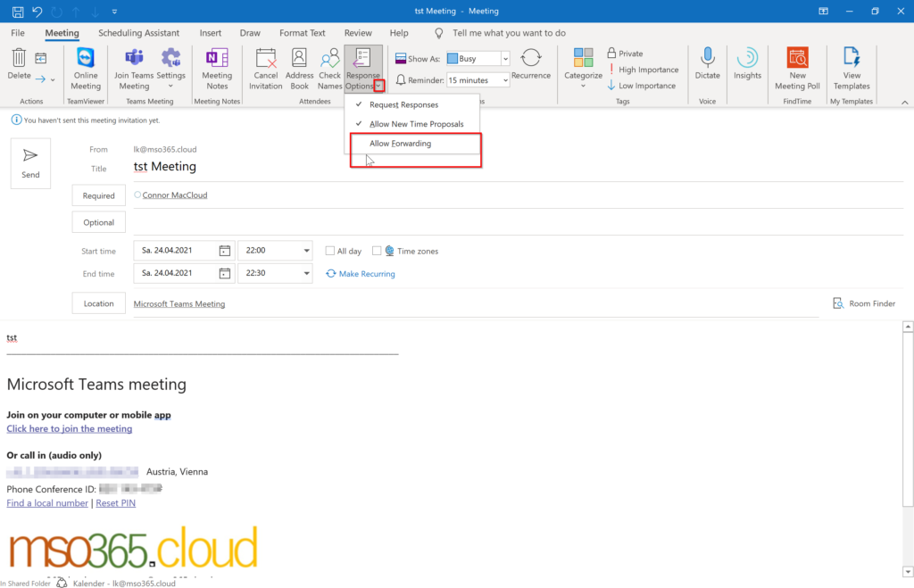Click the Tell me search box
This screenshot has width=914, height=588.
(x=509, y=33)
